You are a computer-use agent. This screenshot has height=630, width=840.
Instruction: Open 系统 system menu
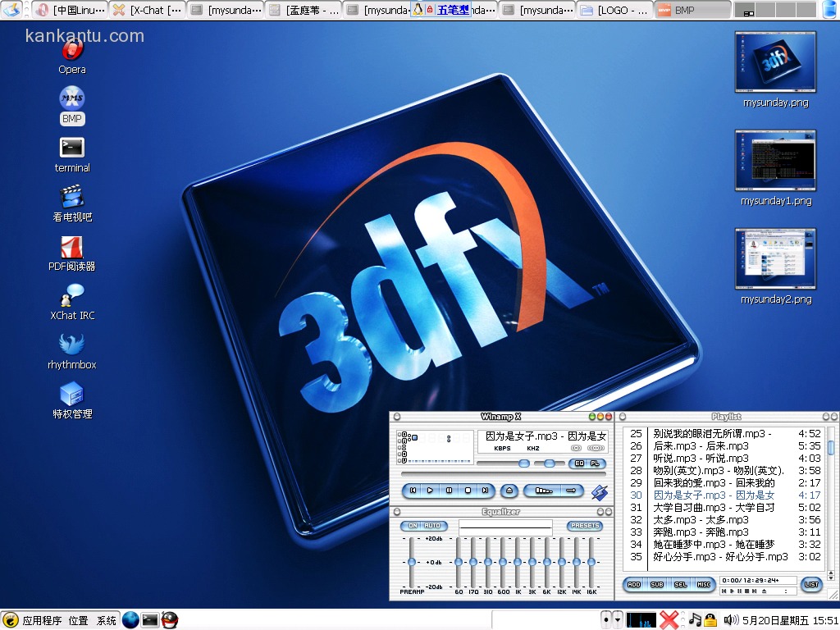coord(106,620)
